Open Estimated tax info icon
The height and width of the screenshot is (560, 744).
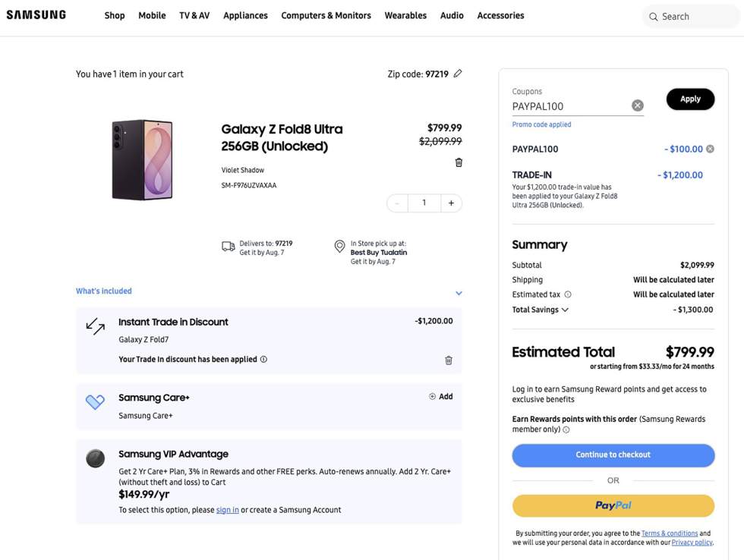[568, 294]
